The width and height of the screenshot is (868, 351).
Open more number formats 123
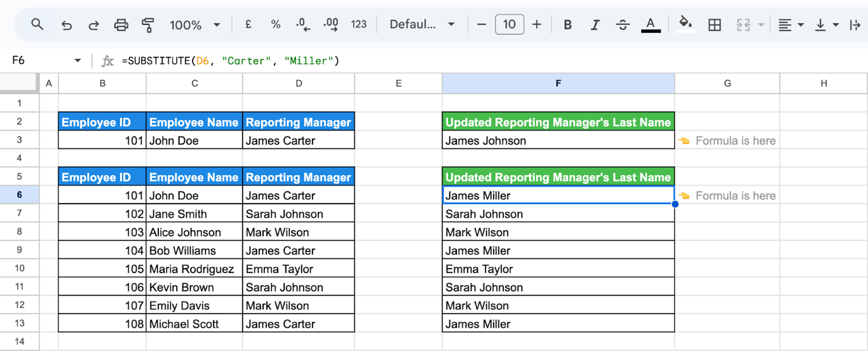pyautogui.click(x=359, y=24)
